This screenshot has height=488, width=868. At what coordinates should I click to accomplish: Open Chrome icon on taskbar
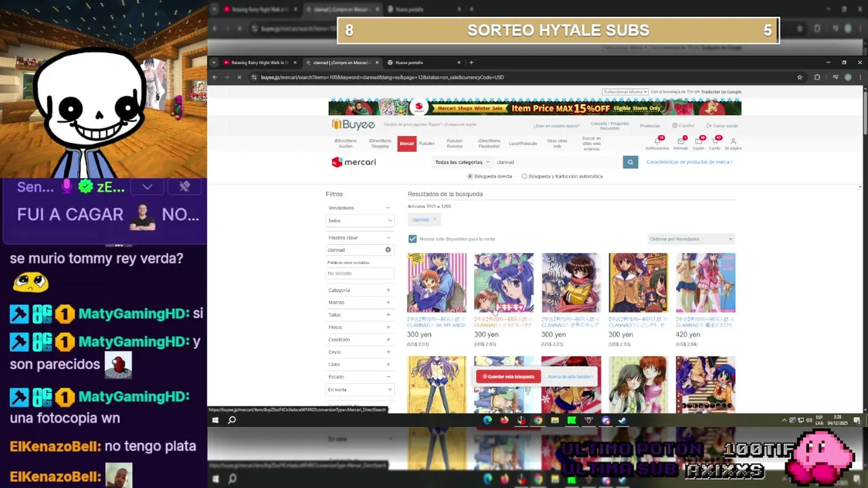point(538,420)
